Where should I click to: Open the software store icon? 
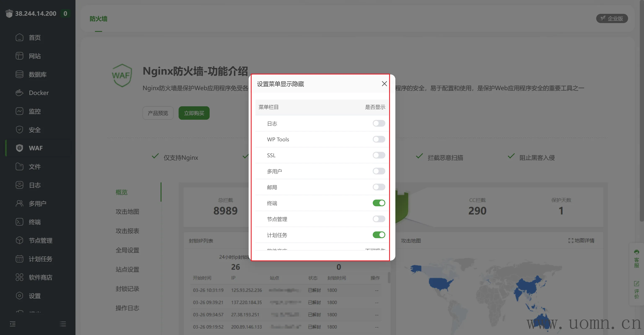(x=19, y=277)
